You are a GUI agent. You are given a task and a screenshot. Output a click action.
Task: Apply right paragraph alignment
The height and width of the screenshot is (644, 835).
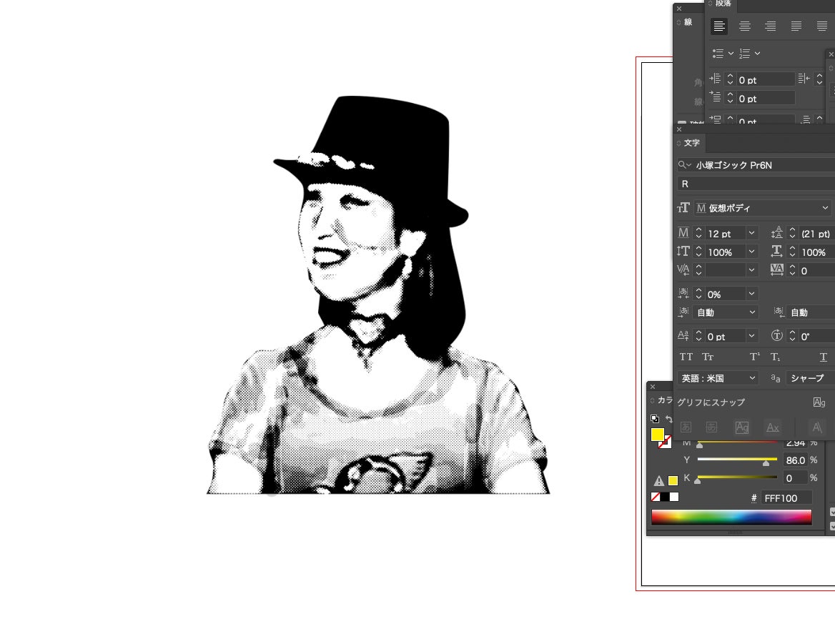click(x=771, y=26)
